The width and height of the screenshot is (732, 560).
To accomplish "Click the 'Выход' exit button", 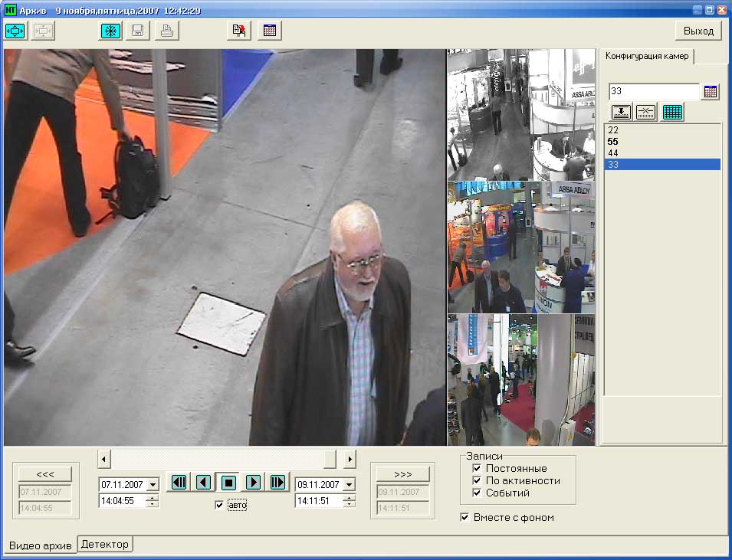I will 698,31.
